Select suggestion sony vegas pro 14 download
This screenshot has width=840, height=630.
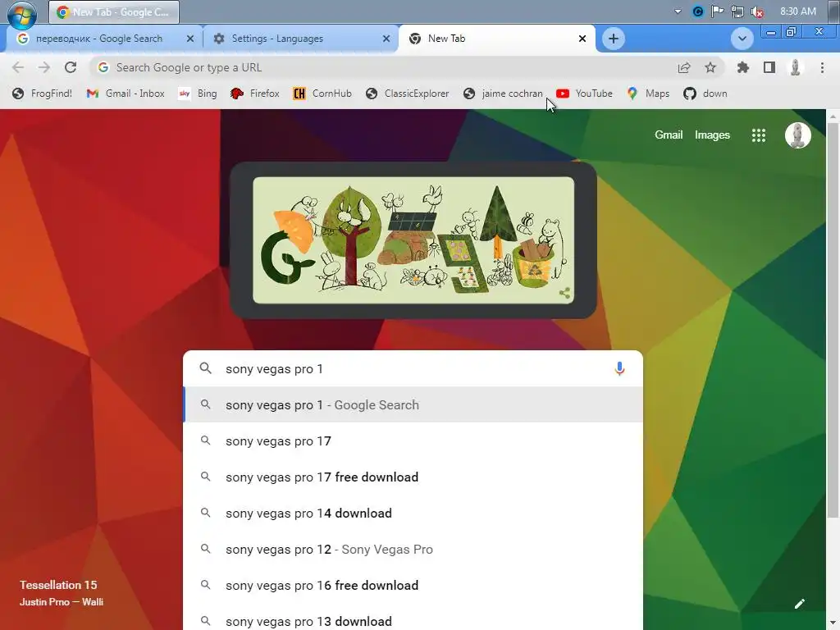coord(413,514)
